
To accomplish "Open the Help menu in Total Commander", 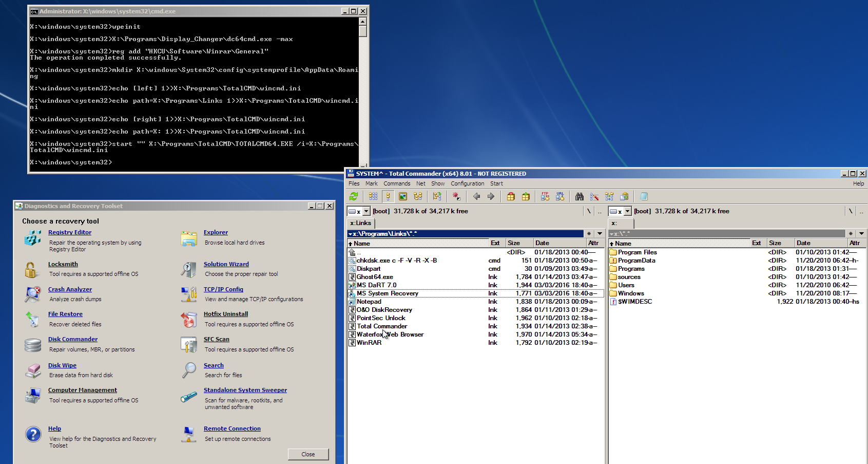I will [x=858, y=183].
